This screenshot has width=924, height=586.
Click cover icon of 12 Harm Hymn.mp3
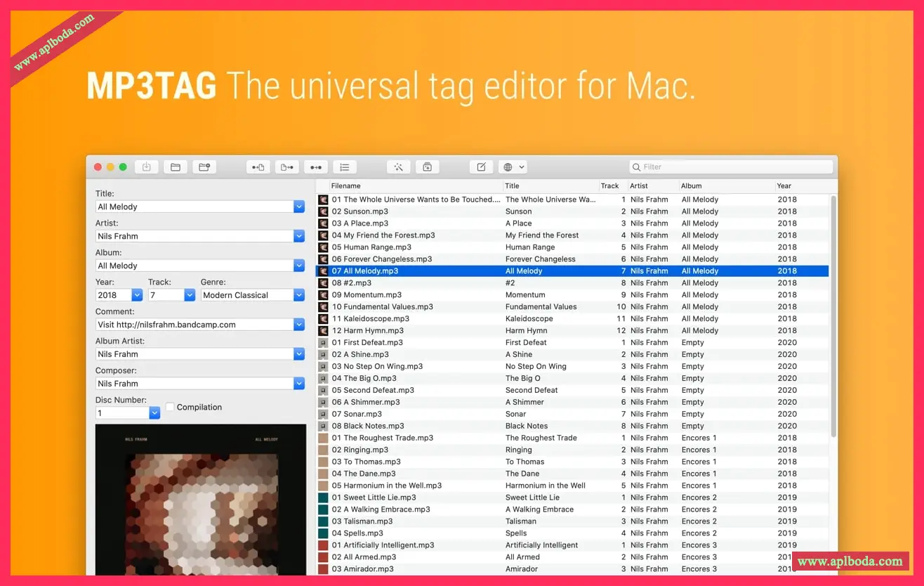[323, 331]
